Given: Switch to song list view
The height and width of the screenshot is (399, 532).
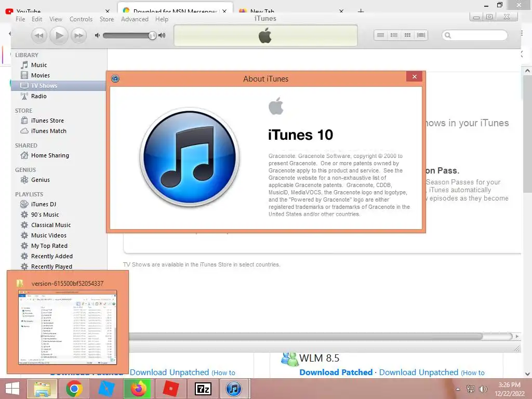Looking at the screenshot, I should coord(380,35).
